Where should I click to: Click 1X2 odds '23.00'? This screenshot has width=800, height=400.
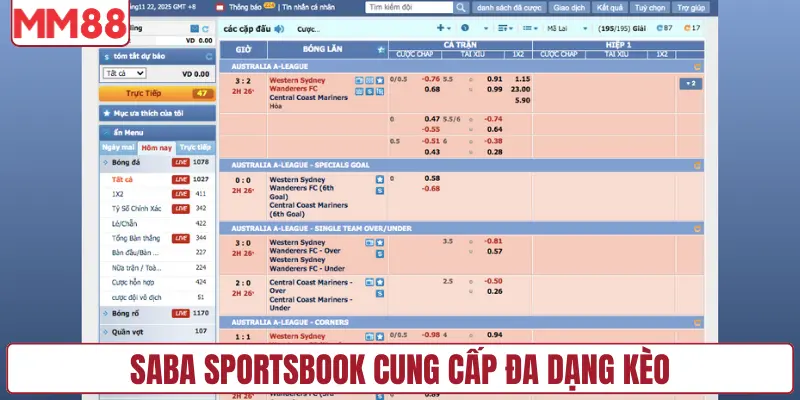pyautogui.click(x=521, y=89)
